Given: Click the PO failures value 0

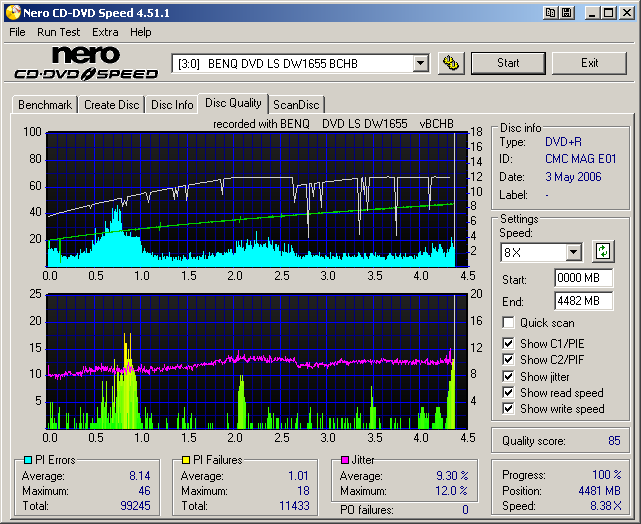Looking at the screenshot, I should click(x=465, y=510).
